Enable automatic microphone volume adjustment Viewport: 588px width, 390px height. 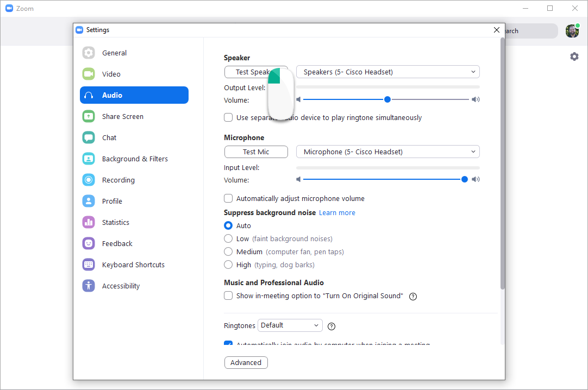tap(228, 198)
